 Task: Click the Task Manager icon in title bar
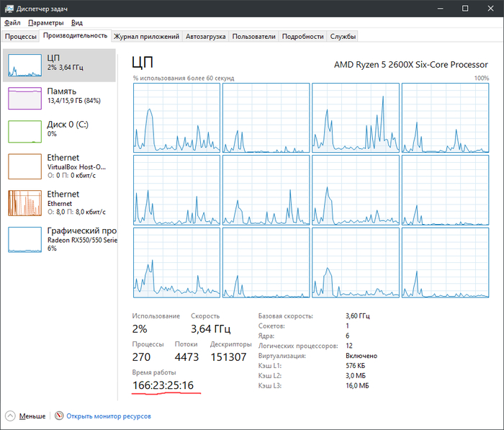(8, 9)
